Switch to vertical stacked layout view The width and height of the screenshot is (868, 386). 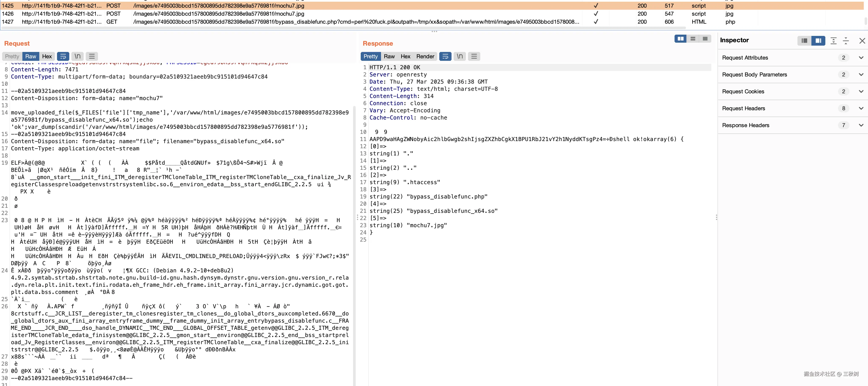tap(693, 39)
